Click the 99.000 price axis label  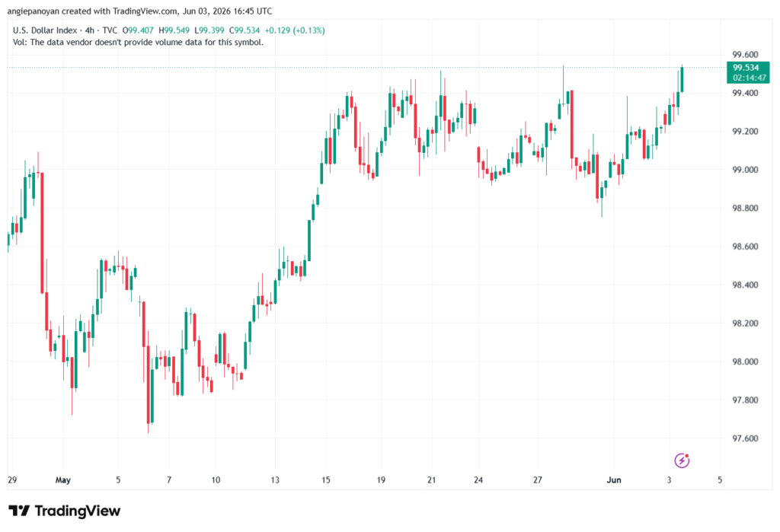745,170
